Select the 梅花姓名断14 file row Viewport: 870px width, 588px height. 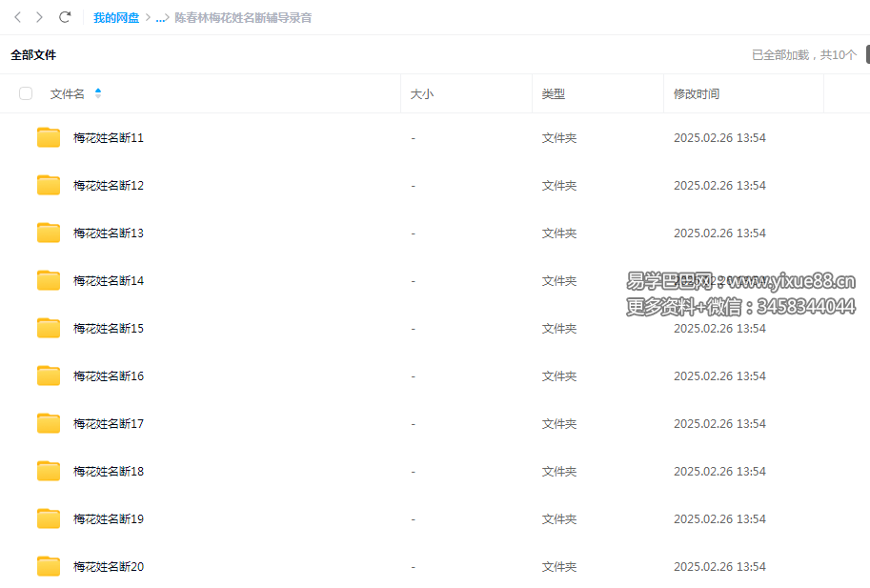286,281
